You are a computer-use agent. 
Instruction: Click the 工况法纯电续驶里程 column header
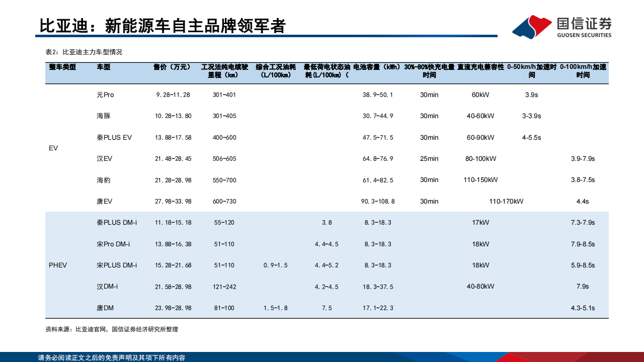point(224,71)
